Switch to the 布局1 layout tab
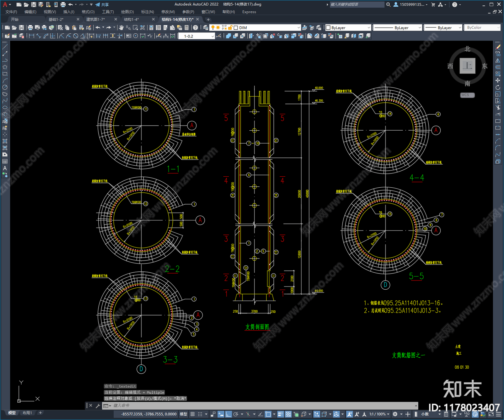 coord(27,413)
